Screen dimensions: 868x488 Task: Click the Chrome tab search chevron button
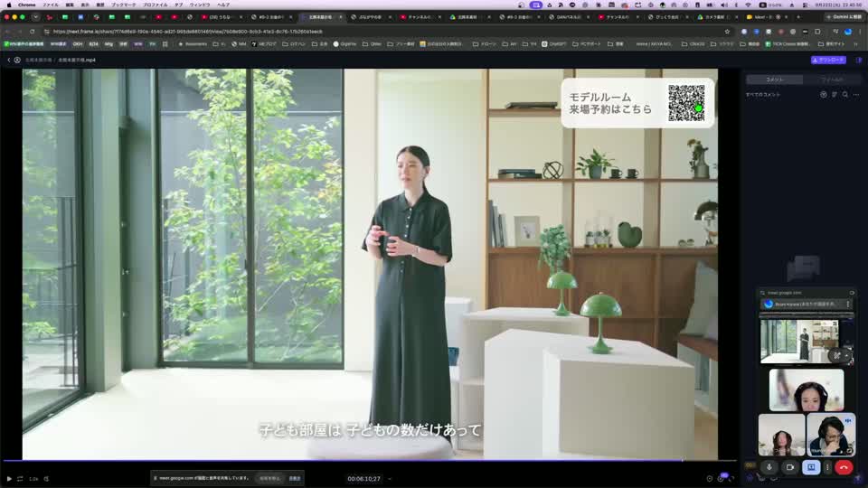click(35, 17)
